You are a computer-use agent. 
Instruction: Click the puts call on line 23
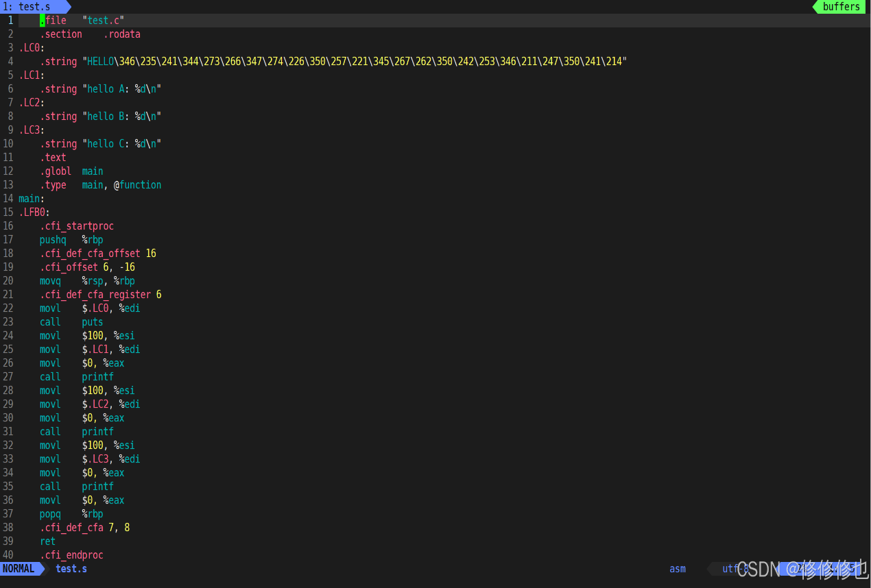(x=93, y=322)
